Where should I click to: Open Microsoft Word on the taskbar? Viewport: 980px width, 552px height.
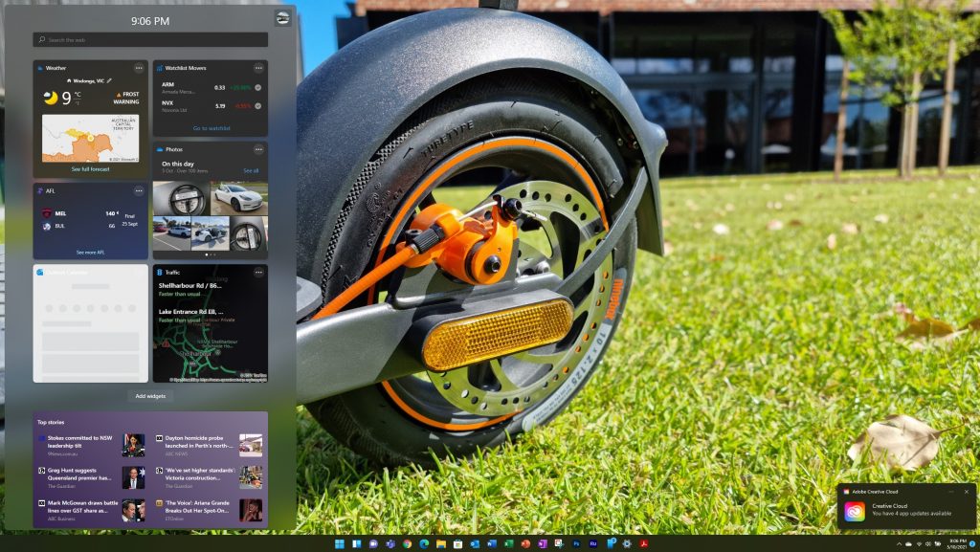click(x=491, y=544)
